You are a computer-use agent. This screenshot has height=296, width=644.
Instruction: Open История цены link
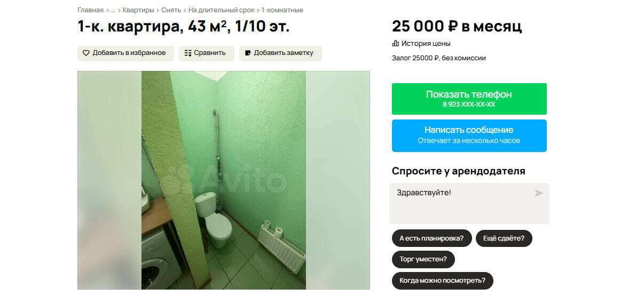tap(426, 43)
